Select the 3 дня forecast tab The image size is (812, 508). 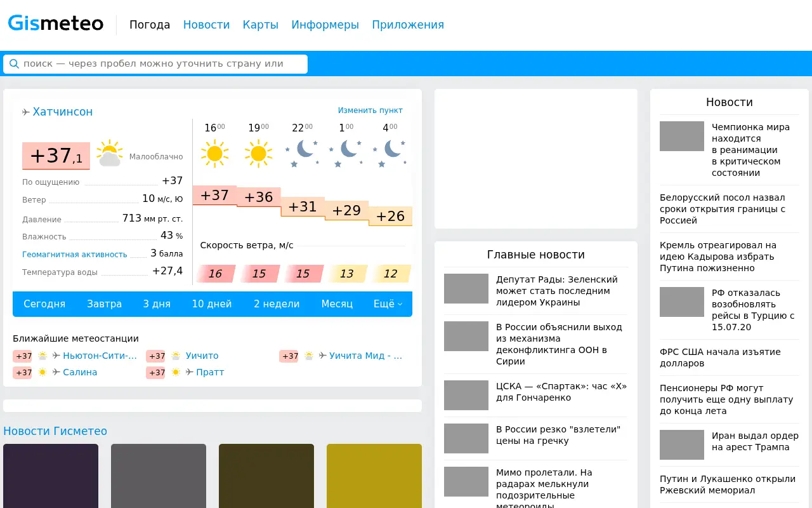157,304
